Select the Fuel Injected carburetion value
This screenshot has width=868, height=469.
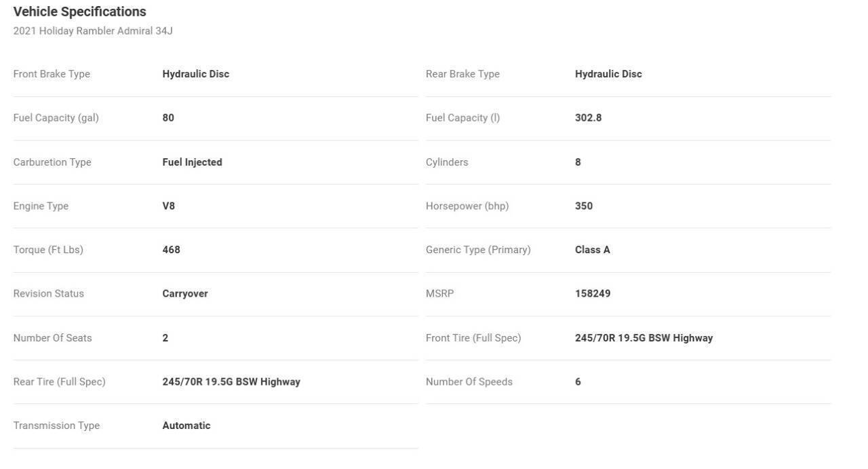tap(192, 162)
